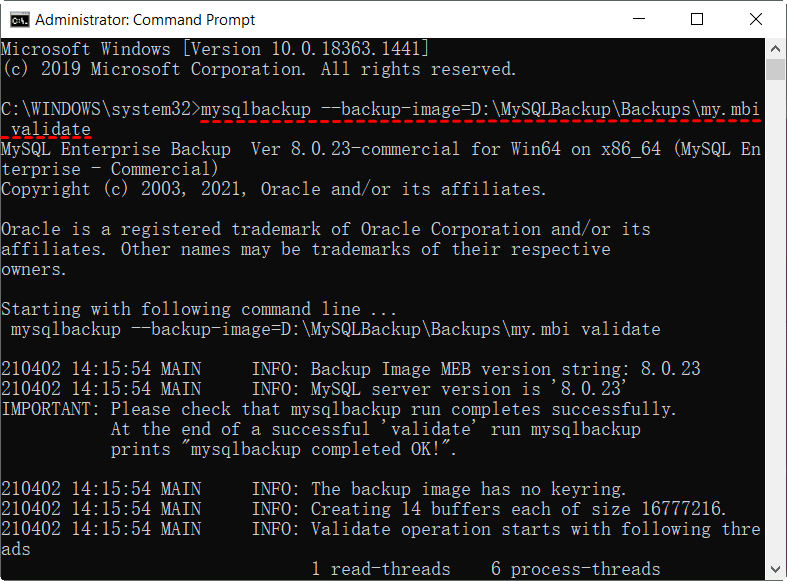The width and height of the screenshot is (787, 581).
Task: Open the Command Prompt system menu icon
Action: click(17, 19)
